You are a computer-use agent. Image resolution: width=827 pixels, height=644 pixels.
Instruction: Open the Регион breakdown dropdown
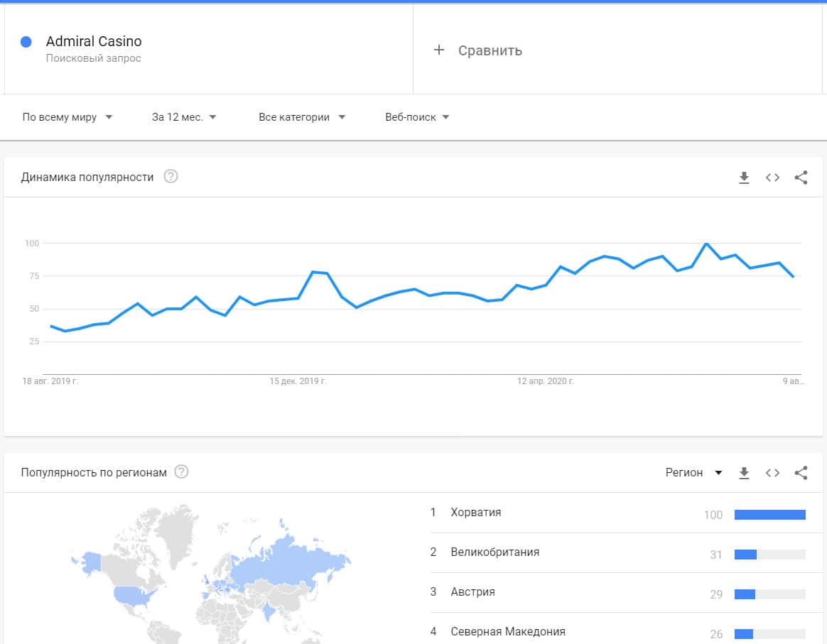click(693, 473)
